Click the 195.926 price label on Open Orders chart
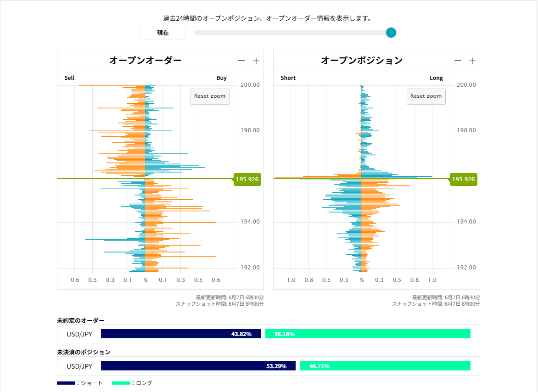This screenshot has height=392, width=538. pos(247,179)
